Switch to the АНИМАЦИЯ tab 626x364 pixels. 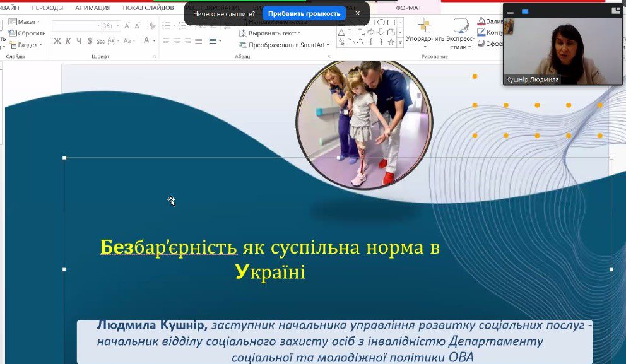tap(93, 8)
